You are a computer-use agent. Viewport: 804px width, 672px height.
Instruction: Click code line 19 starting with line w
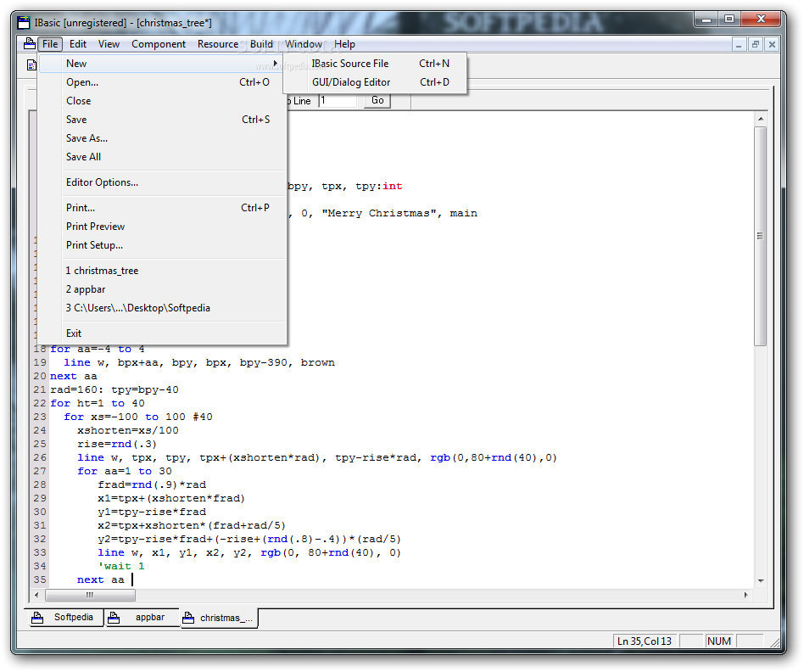[199, 362]
